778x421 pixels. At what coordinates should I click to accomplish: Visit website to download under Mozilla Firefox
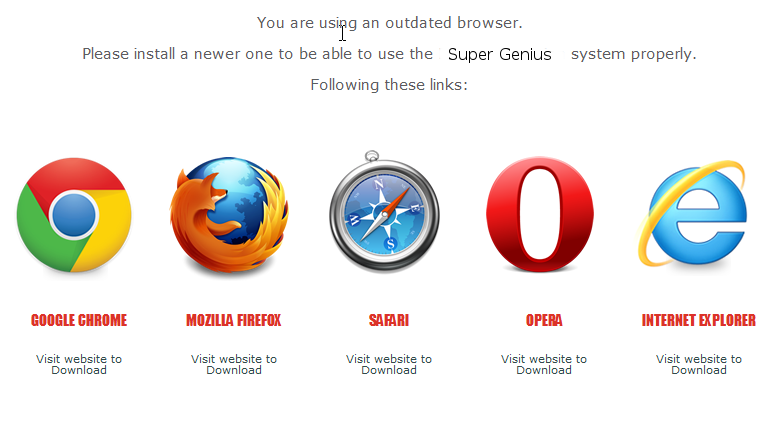[x=234, y=364]
